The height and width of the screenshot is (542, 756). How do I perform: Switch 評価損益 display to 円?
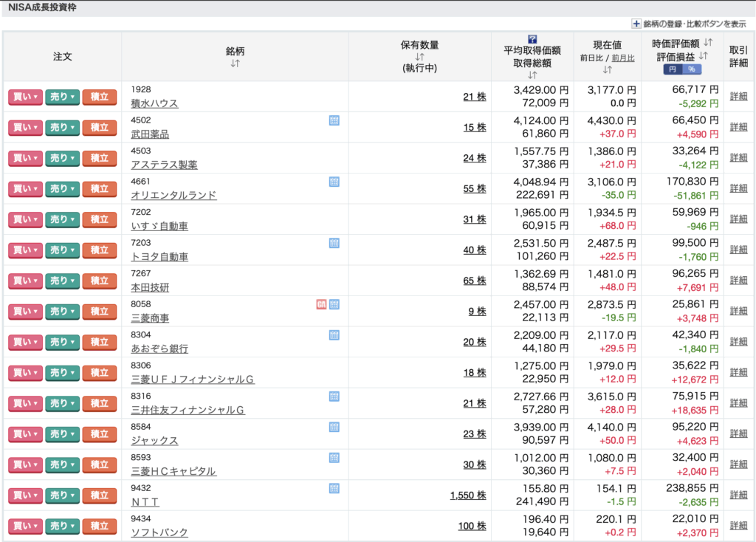pos(673,69)
